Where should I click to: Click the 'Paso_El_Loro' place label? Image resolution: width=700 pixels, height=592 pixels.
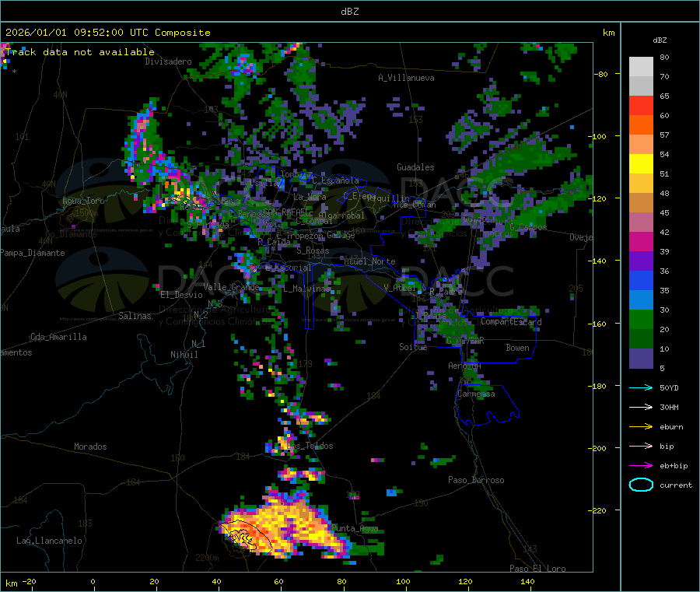click(x=537, y=569)
